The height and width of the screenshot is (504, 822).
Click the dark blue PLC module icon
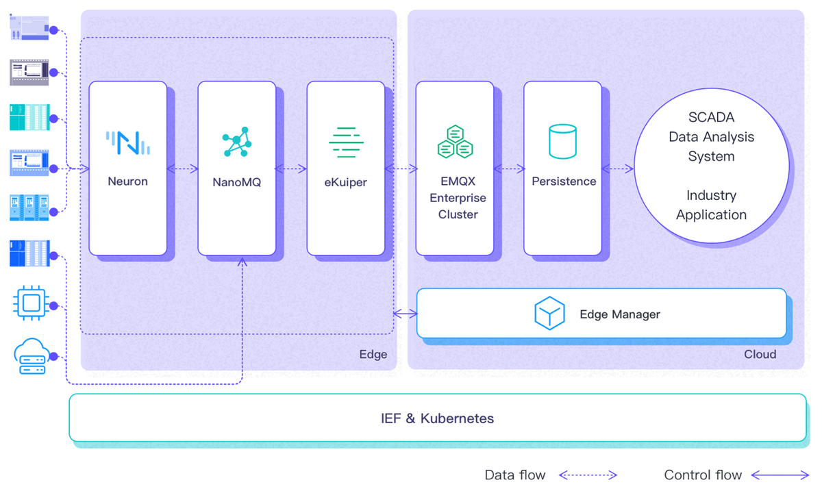tap(30, 253)
